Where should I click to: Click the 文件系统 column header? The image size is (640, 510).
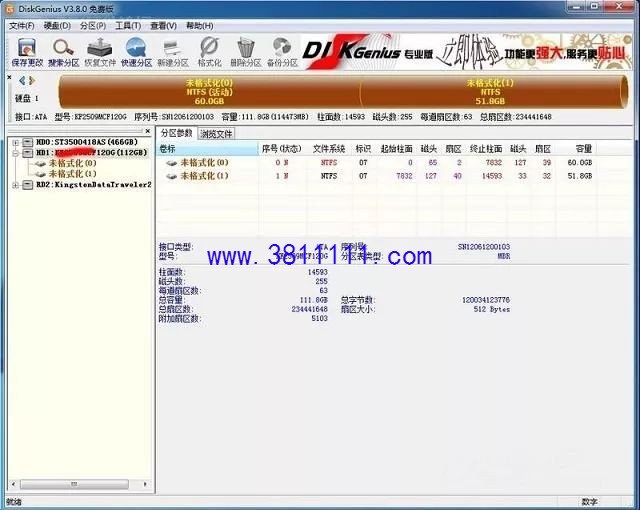pos(329,149)
